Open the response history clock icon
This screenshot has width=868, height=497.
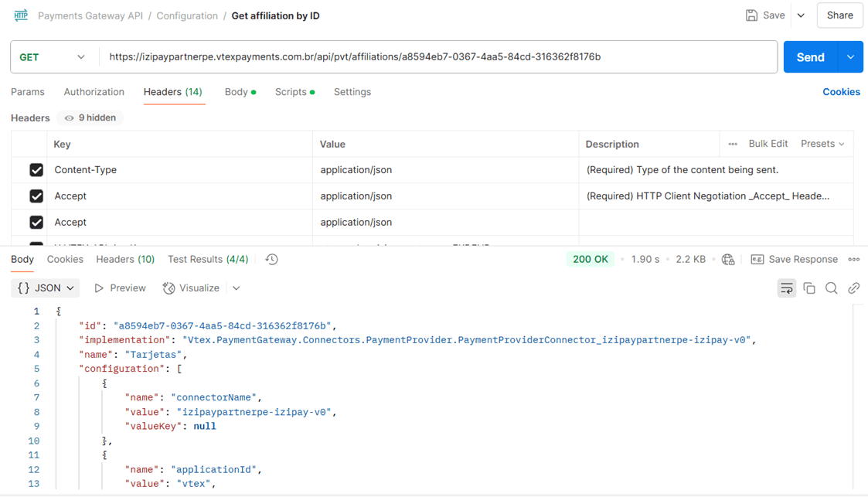[x=272, y=259]
